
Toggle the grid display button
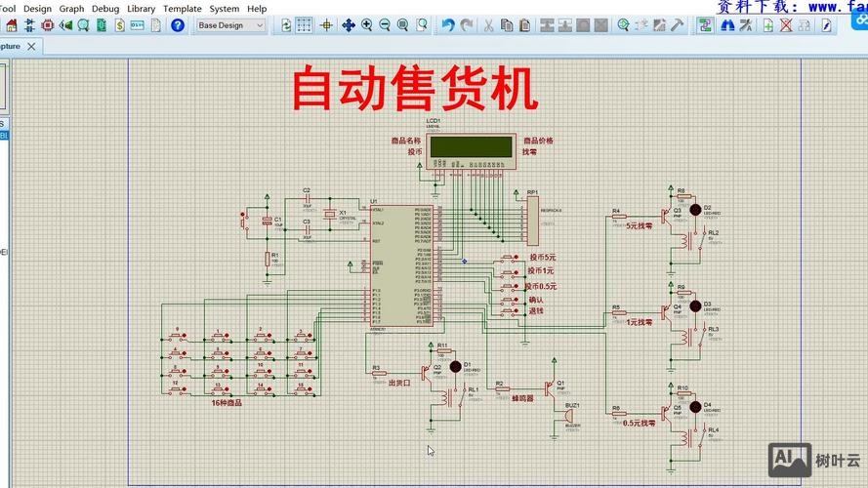coord(305,25)
